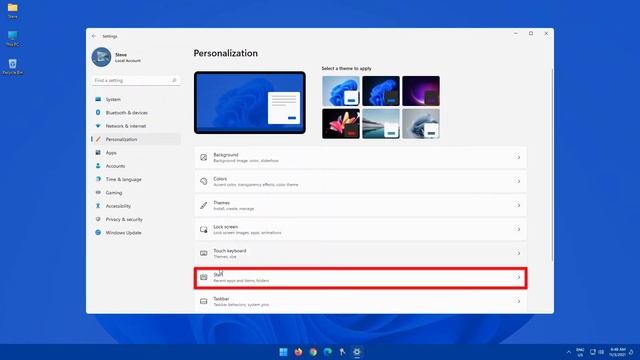This screenshot has height=360, width=640.
Task: Select the This PC desktop icon
Action: (13, 38)
